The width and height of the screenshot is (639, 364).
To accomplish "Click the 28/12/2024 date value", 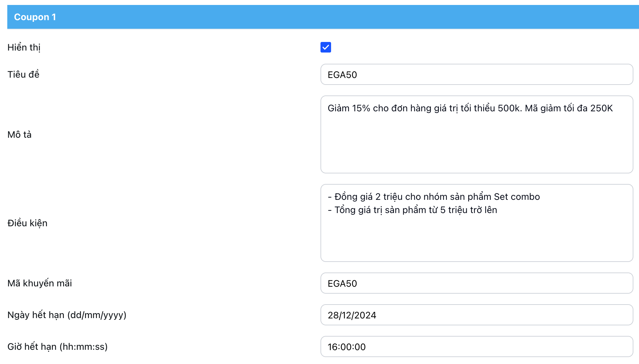I will (352, 315).
